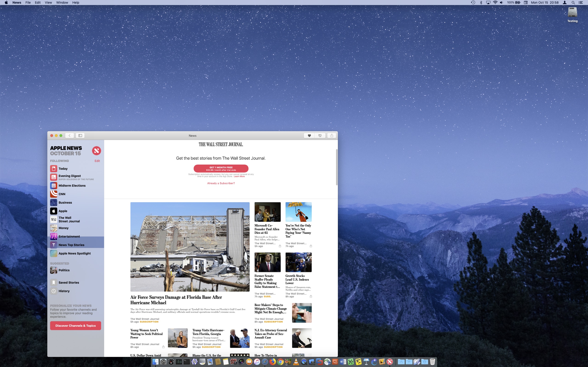Open the CNN channel in sidebar
This screenshot has width=588, height=367.
click(62, 194)
